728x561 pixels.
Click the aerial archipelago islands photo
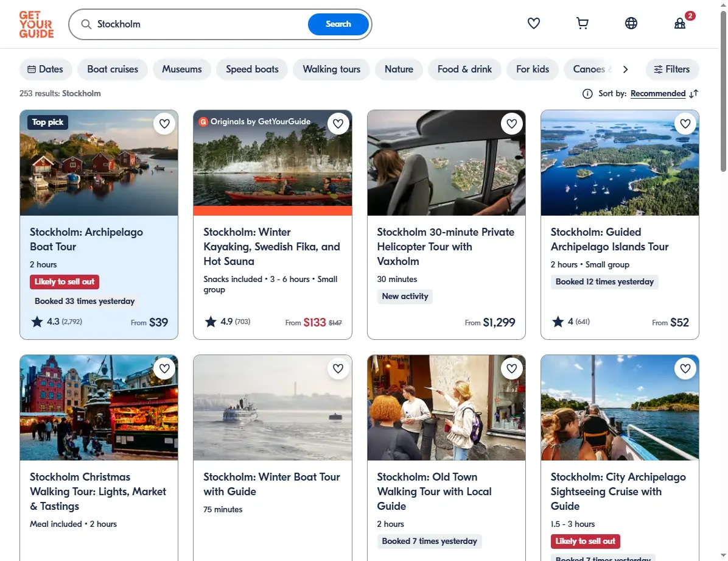[x=620, y=163]
